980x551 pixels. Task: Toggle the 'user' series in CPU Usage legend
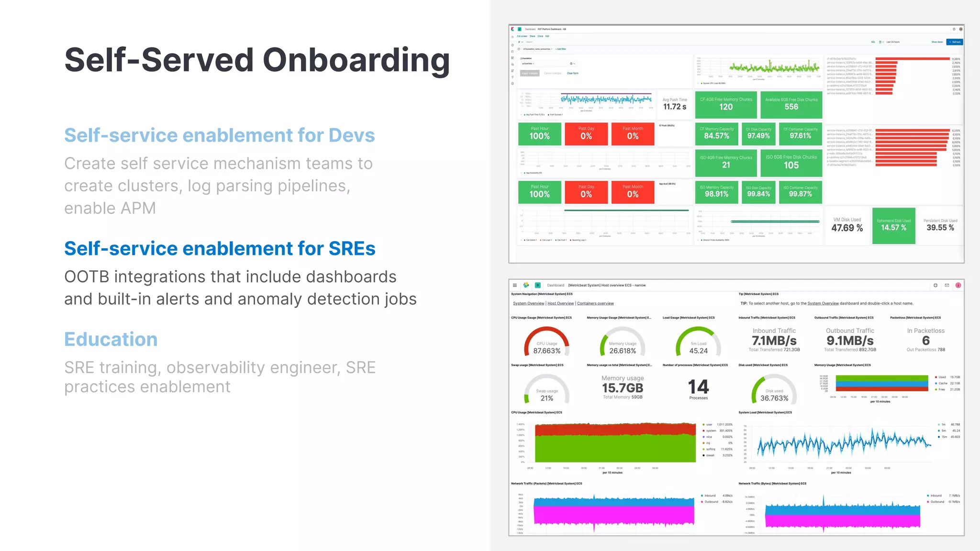point(709,425)
